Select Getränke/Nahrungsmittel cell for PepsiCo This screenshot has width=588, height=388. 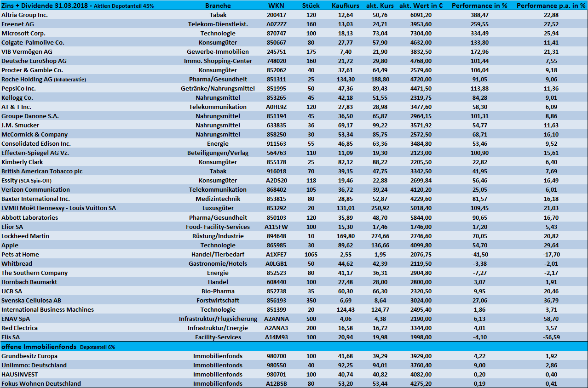(218, 88)
